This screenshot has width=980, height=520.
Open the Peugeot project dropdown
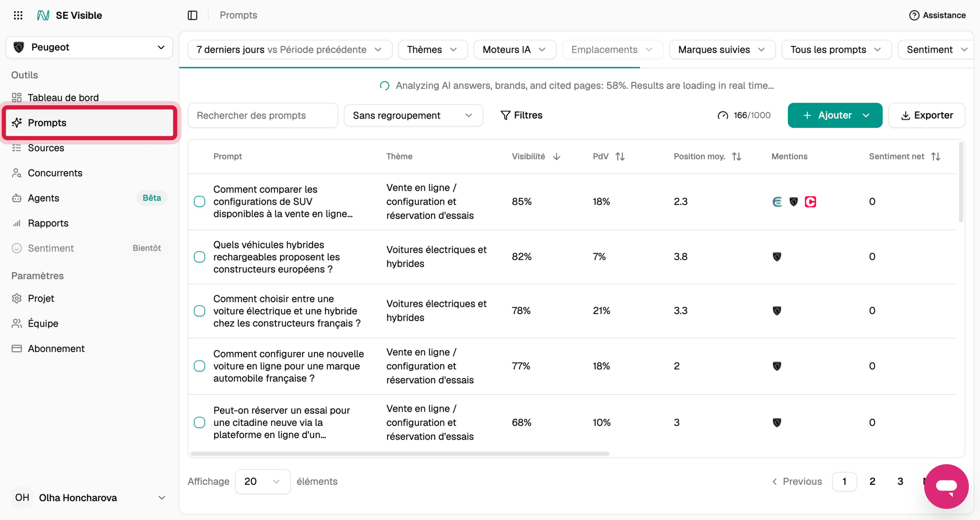tap(89, 47)
